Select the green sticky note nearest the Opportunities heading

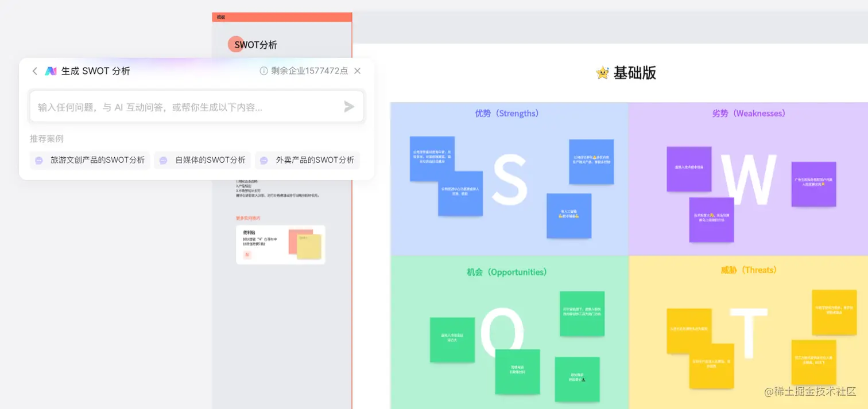(582, 314)
